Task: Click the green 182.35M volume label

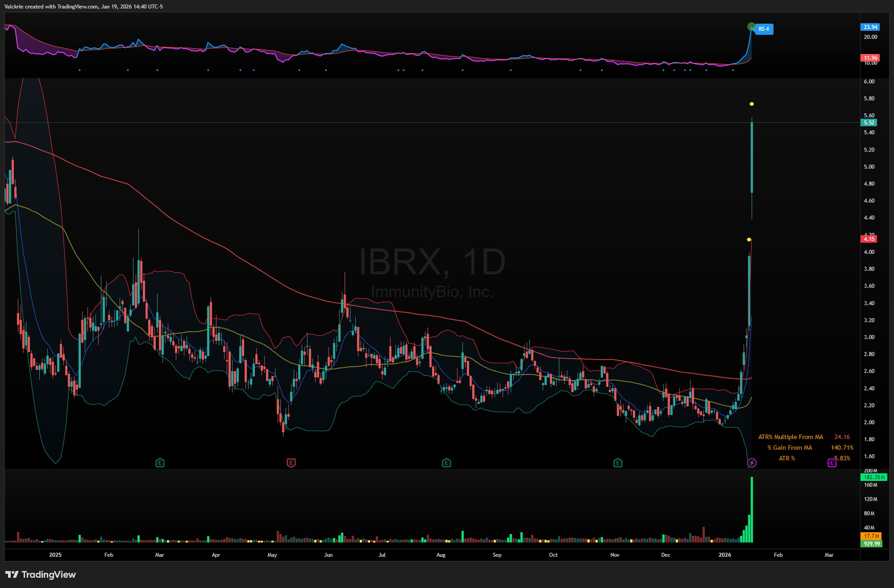Action: point(873,477)
